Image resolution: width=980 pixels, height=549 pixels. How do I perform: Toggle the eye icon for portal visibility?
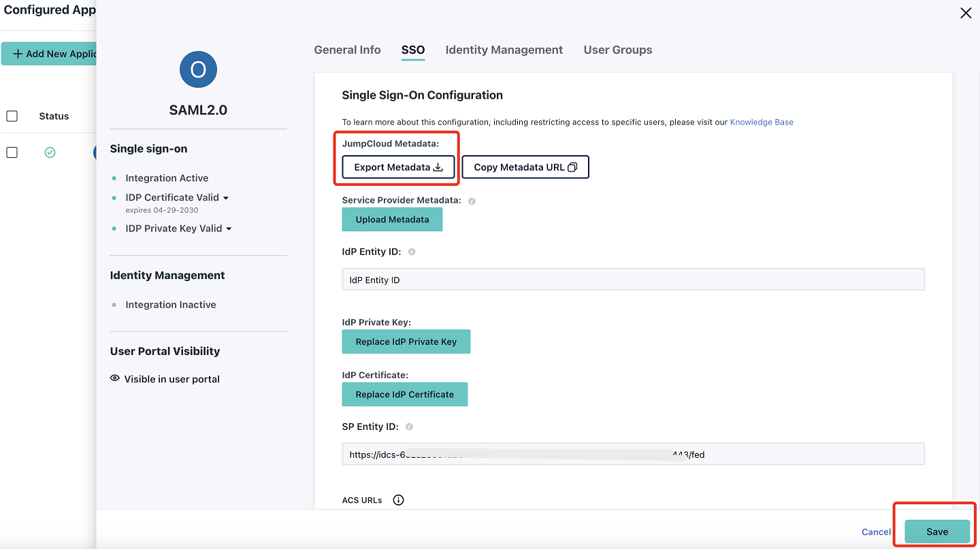[x=115, y=378]
